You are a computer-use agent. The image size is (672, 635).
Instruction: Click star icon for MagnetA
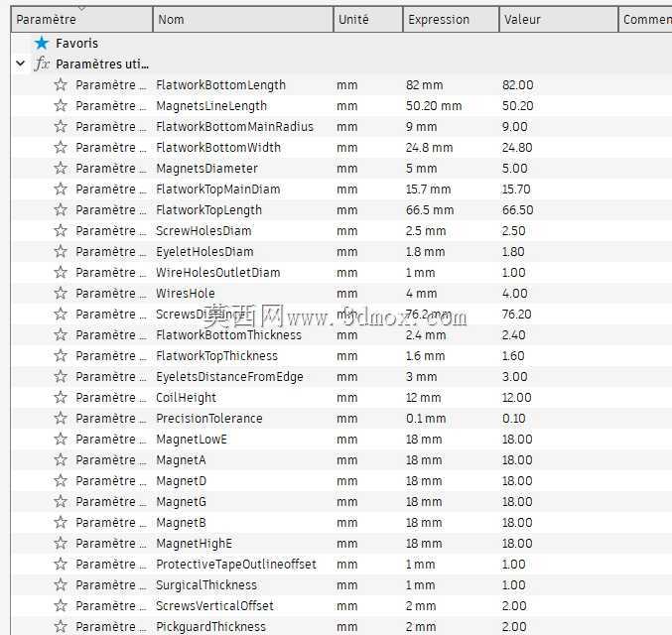[61, 459]
